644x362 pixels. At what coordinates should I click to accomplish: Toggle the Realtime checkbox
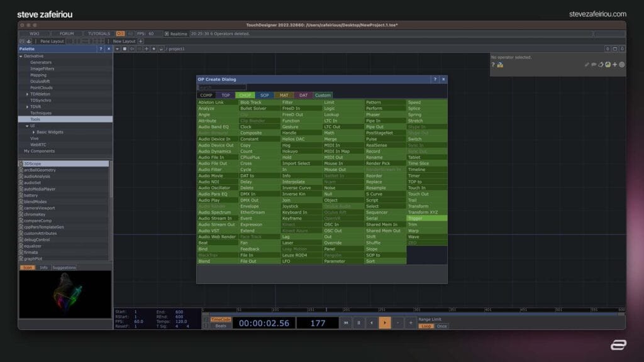167,34
